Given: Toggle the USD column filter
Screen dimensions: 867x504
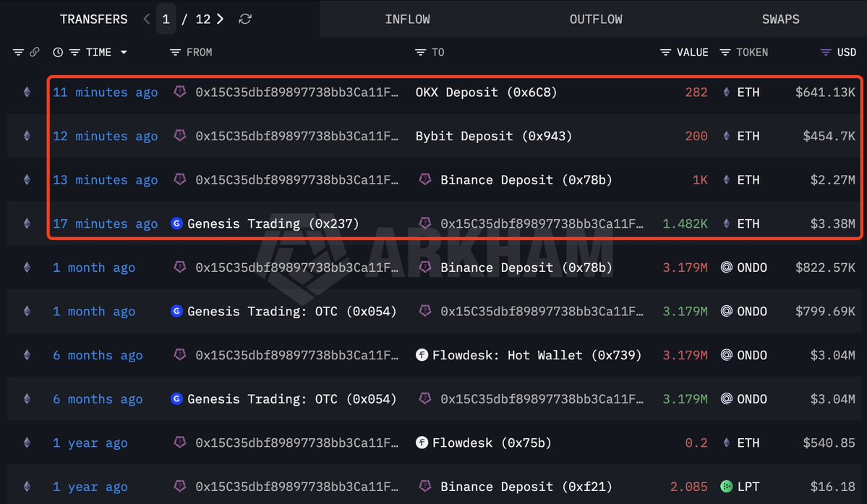Looking at the screenshot, I should pos(826,52).
